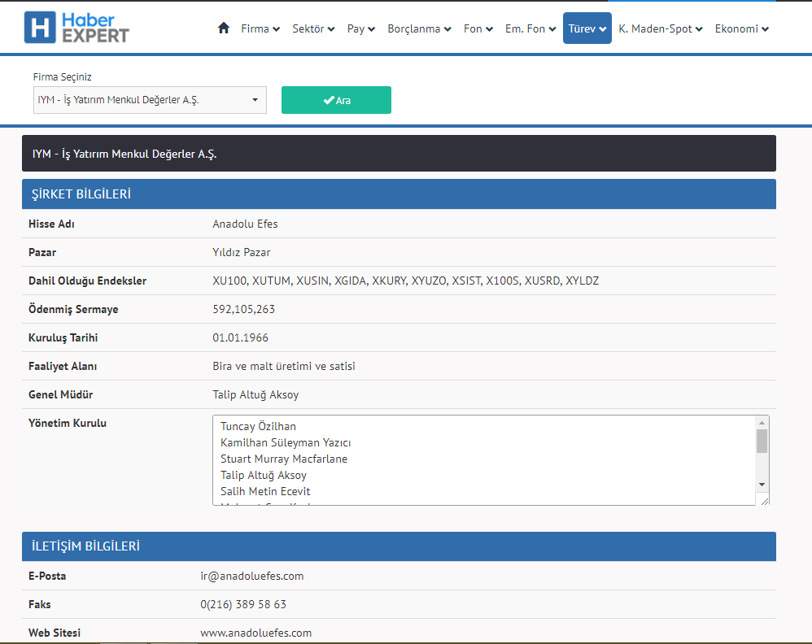Select Salih Metin Ecevit in board list
Viewport: 812px width, 644px height.
(x=265, y=491)
